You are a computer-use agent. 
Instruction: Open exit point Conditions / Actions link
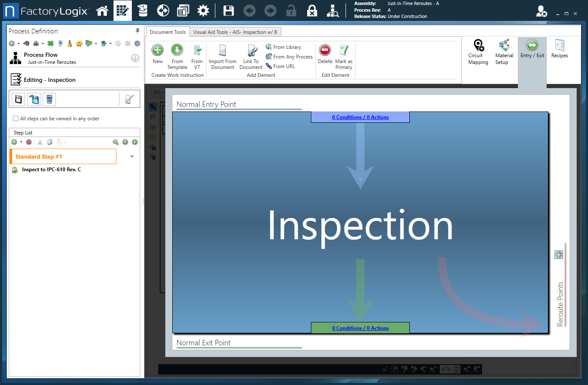coord(360,328)
